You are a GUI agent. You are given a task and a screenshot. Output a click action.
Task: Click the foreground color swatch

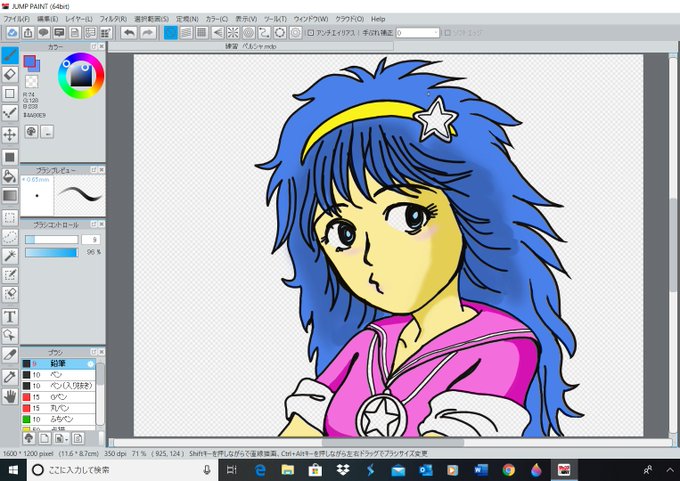(29, 61)
